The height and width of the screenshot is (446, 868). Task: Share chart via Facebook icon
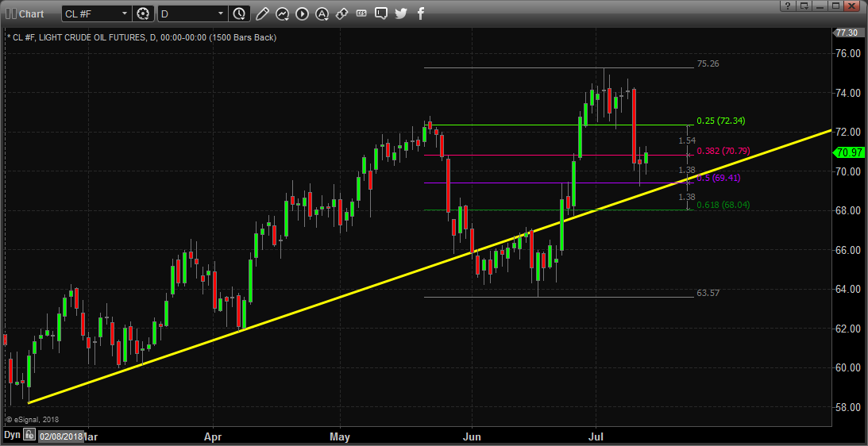pos(420,13)
